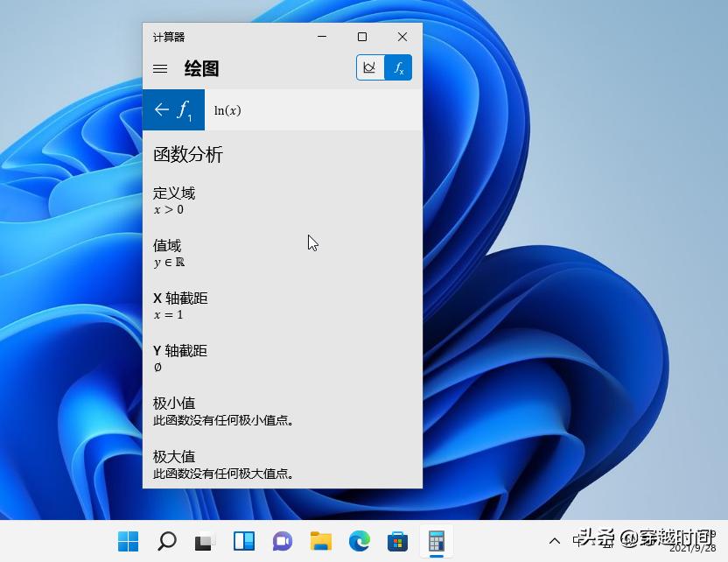The height and width of the screenshot is (562, 728).
Task: Select the active Calculator taskbar icon
Action: click(x=435, y=542)
